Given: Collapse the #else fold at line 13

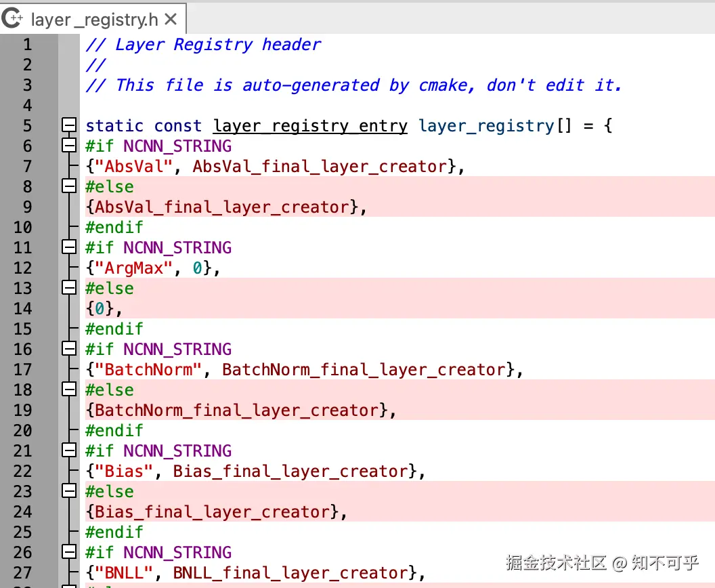Looking at the screenshot, I should pyautogui.click(x=69, y=288).
